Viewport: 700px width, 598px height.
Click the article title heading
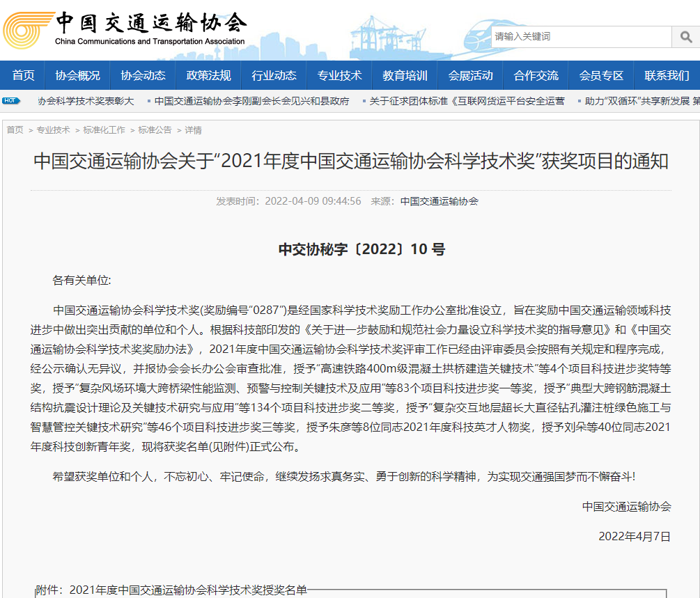point(351,161)
